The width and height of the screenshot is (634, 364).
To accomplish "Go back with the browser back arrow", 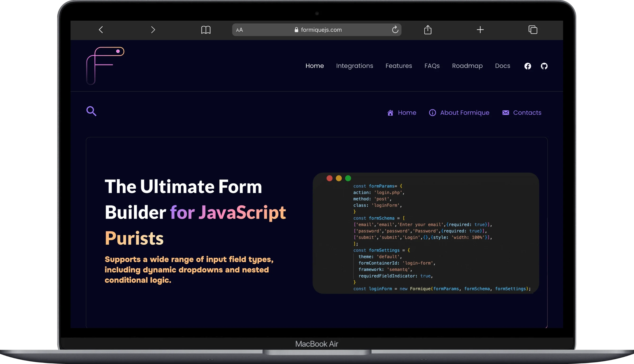I will [101, 30].
